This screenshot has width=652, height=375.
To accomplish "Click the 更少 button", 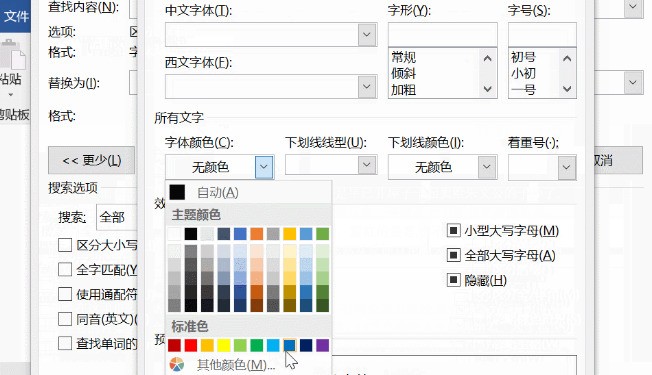I will (91, 160).
